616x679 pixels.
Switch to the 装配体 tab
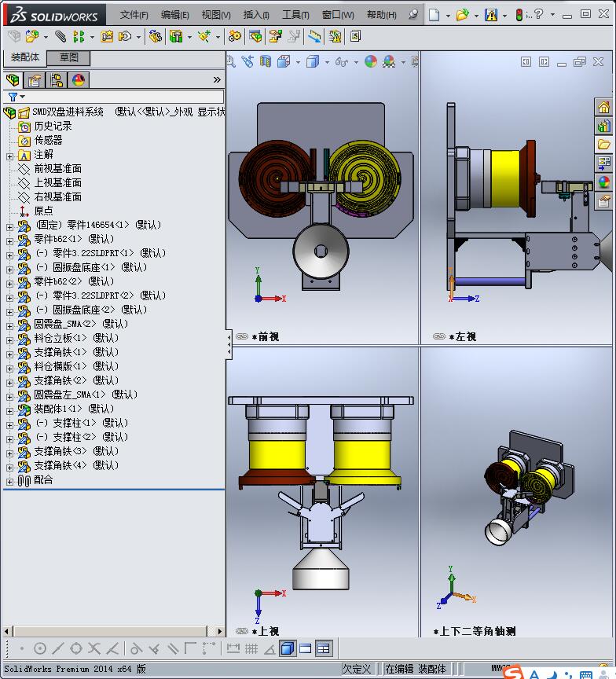(x=24, y=57)
